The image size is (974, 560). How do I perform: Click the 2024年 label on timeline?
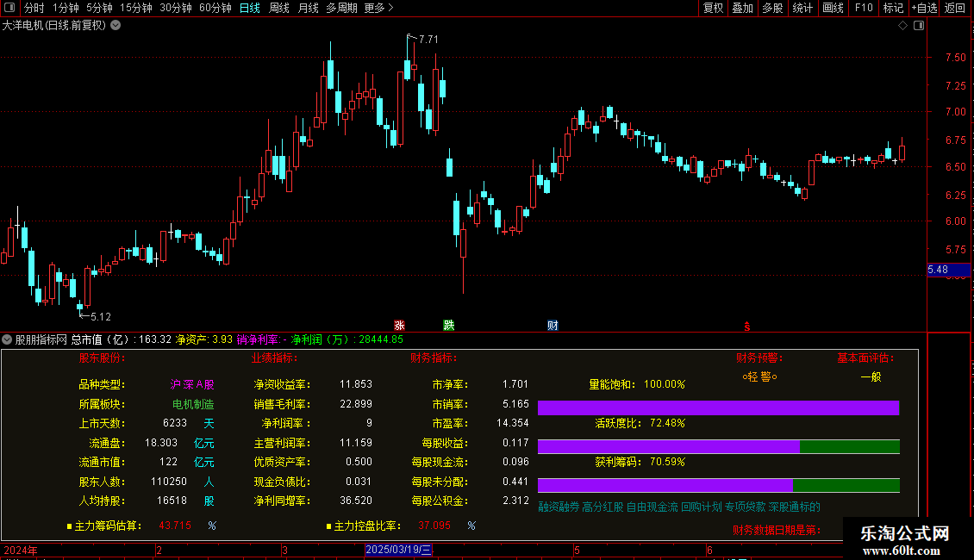tap(21, 550)
